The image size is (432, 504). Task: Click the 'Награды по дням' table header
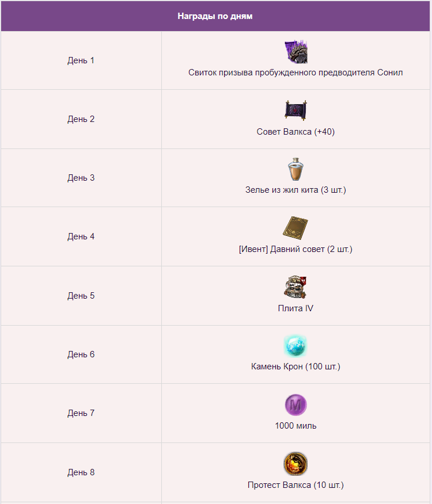click(x=215, y=16)
